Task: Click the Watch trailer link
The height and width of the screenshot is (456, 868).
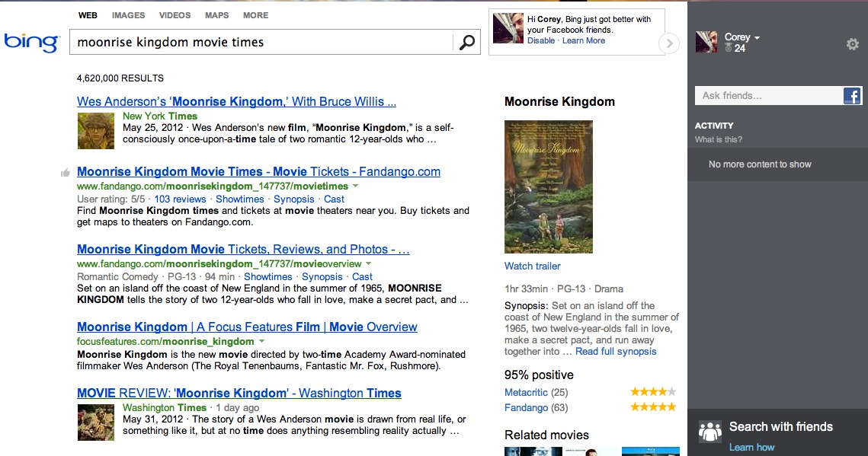Action: pyautogui.click(x=533, y=266)
